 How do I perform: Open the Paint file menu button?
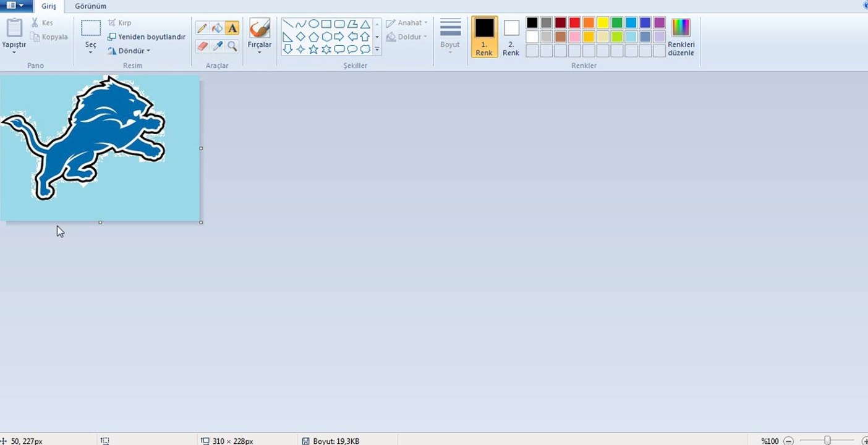(15, 6)
